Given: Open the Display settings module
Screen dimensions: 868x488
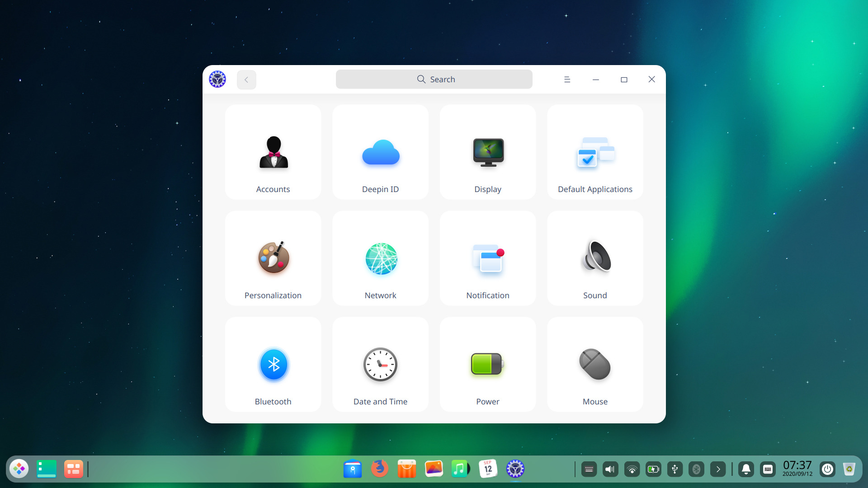Looking at the screenshot, I should coord(487,152).
